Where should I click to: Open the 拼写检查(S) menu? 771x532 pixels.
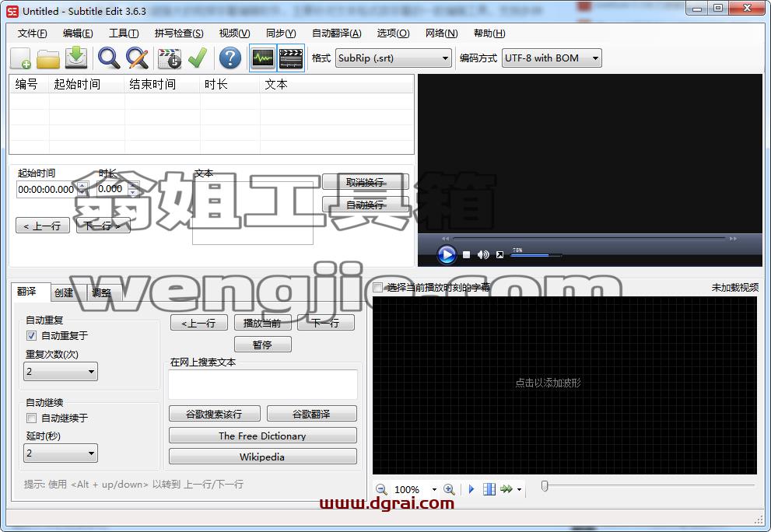click(x=179, y=33)
